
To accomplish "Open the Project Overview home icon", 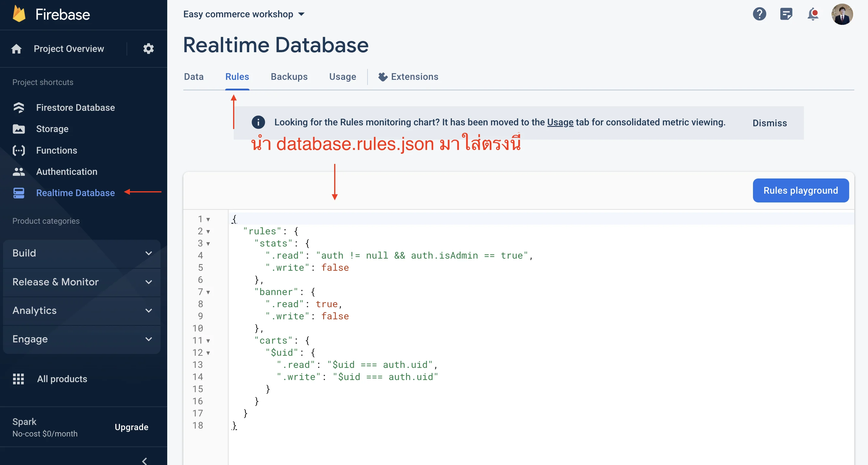I will [x=16, y=49].
